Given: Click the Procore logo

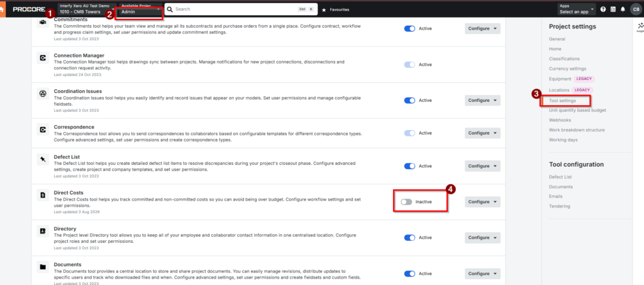Looking at the screenshot, I should (x=29, y=9).
